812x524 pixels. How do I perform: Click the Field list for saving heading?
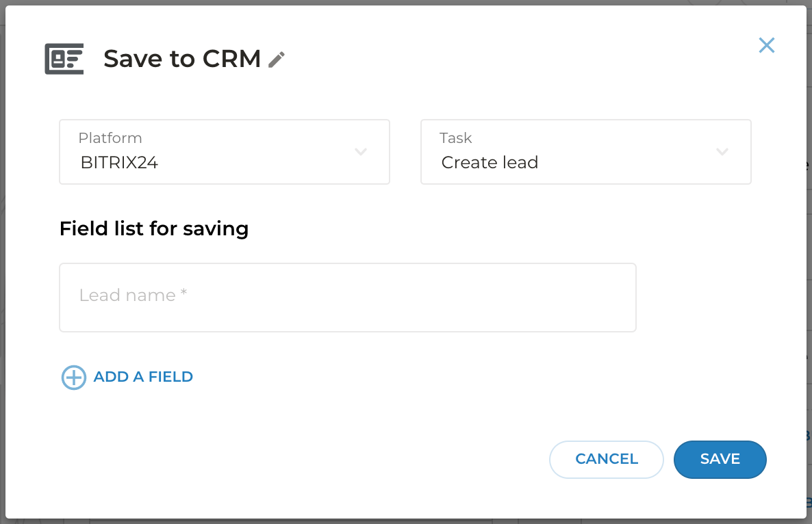coord(154,228)
